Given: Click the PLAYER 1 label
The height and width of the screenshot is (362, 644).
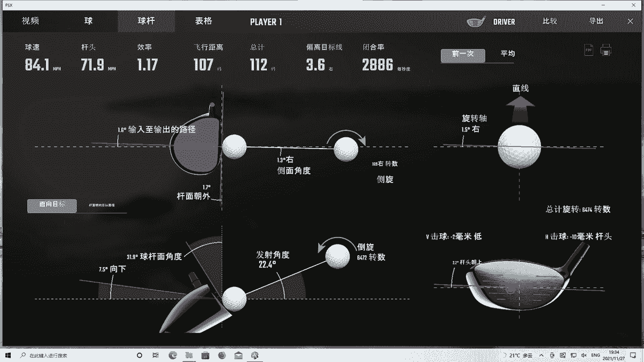Looking at the screenshot, I should pos(266,22).
